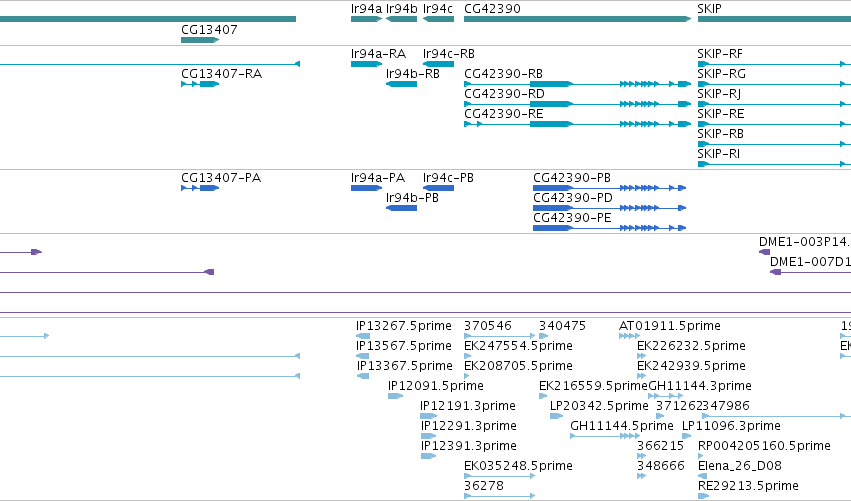
Task: Select transcript label Ir94b-RB
Action: pyautogui.click(x=412, y=74)
